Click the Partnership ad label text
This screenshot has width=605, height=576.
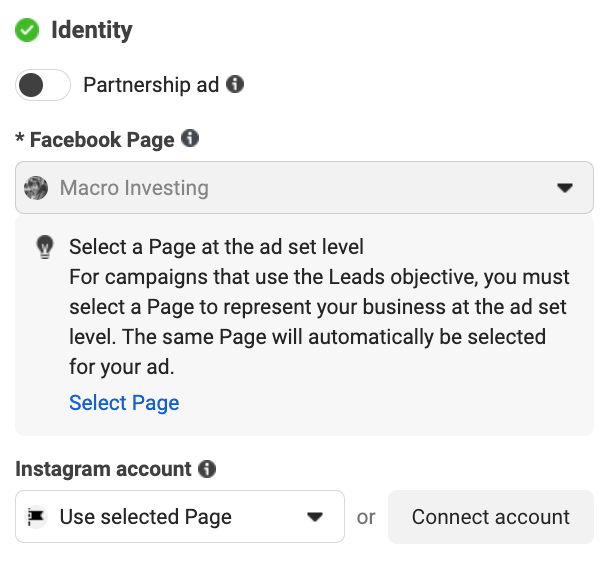[x=150, y=85]
